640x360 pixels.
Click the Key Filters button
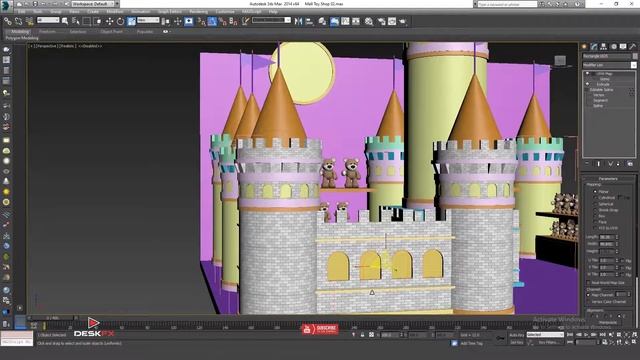click(x=548, y=342)
